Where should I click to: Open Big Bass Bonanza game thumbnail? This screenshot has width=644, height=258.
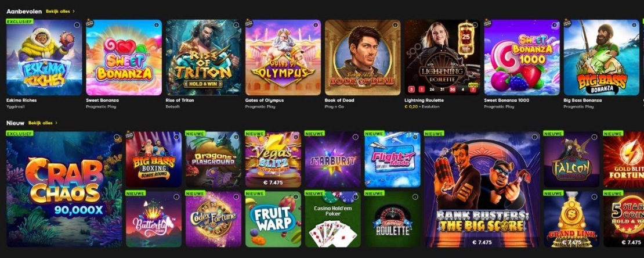point(601,58)
